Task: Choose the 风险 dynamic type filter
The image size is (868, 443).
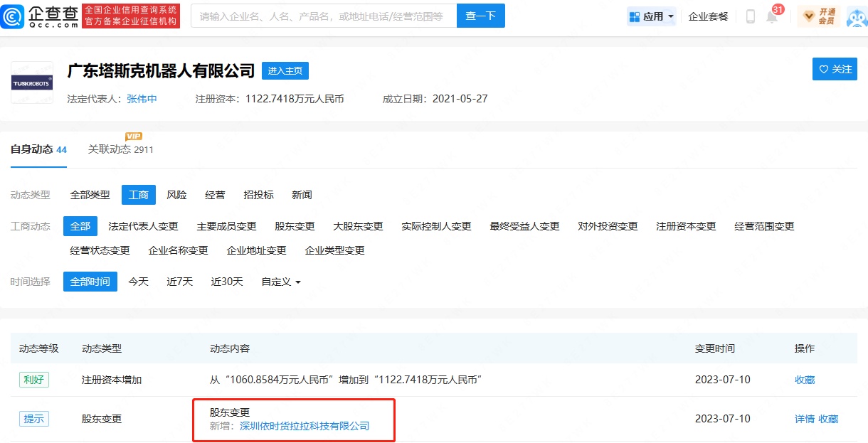Action: pyautogui.click(x=176, y=195)
